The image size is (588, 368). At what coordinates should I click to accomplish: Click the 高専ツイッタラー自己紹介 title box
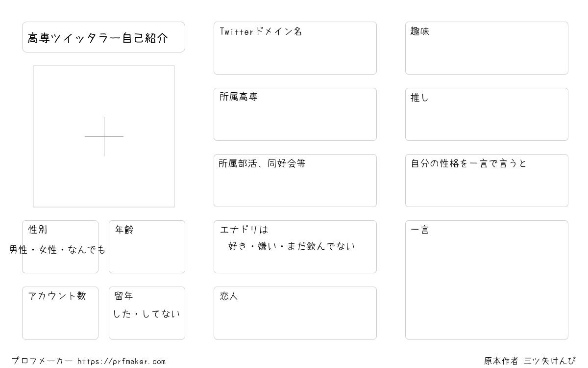(103, 37)
